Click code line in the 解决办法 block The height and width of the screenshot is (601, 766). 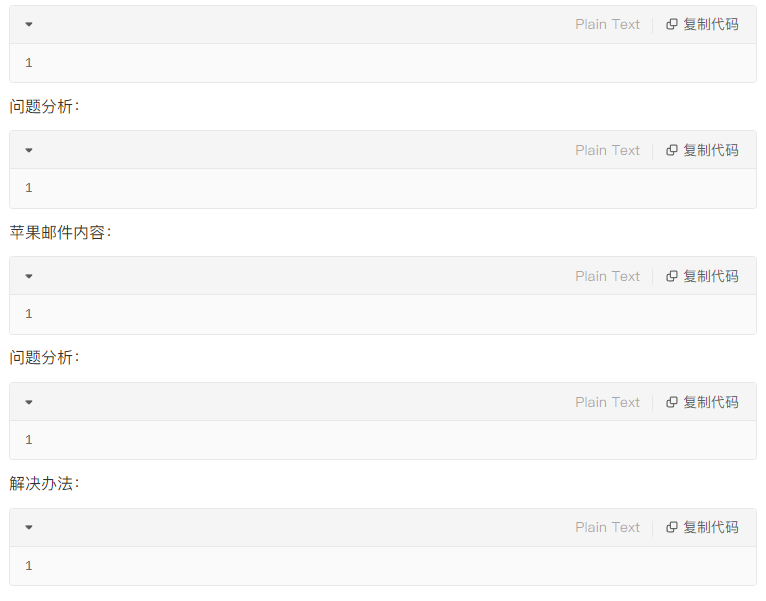point(29,566)
